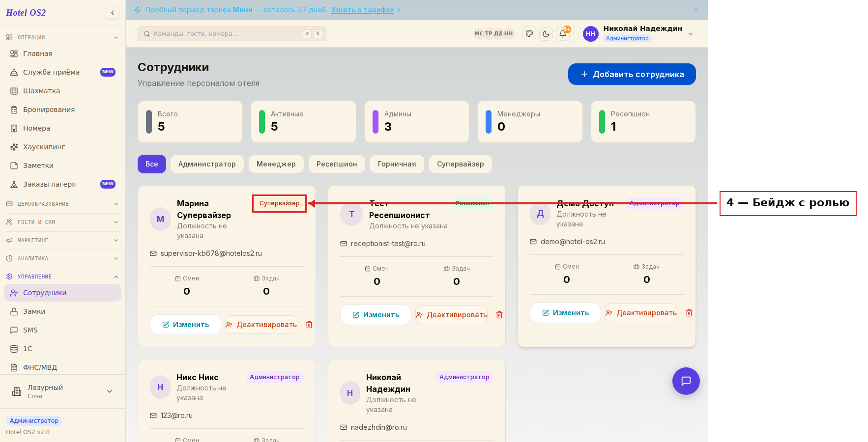868x442 pixels.
Task: Collapse the sidebar with the chevron button
Action: [x=113, y=13]
